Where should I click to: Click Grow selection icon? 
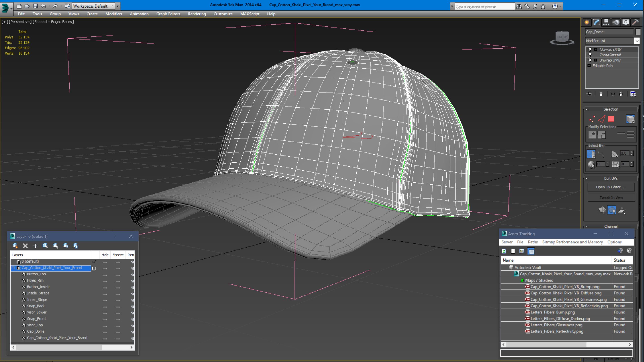[592, 135]
